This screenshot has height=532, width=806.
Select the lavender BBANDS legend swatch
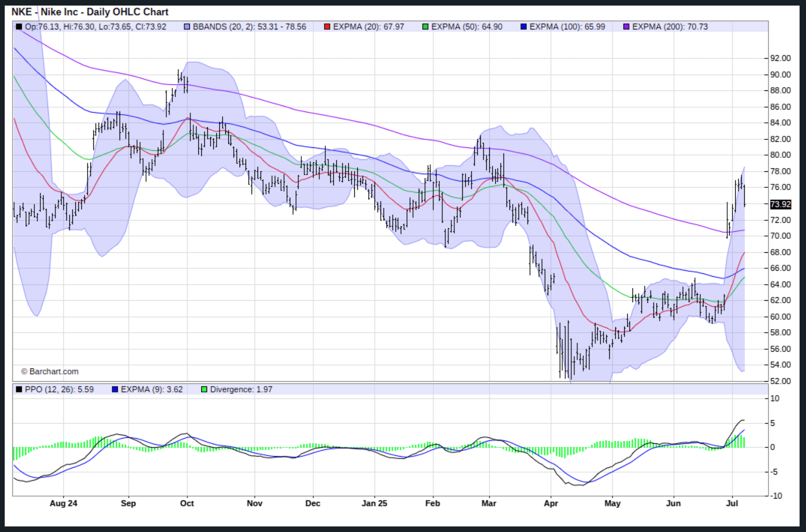point(187,27)
